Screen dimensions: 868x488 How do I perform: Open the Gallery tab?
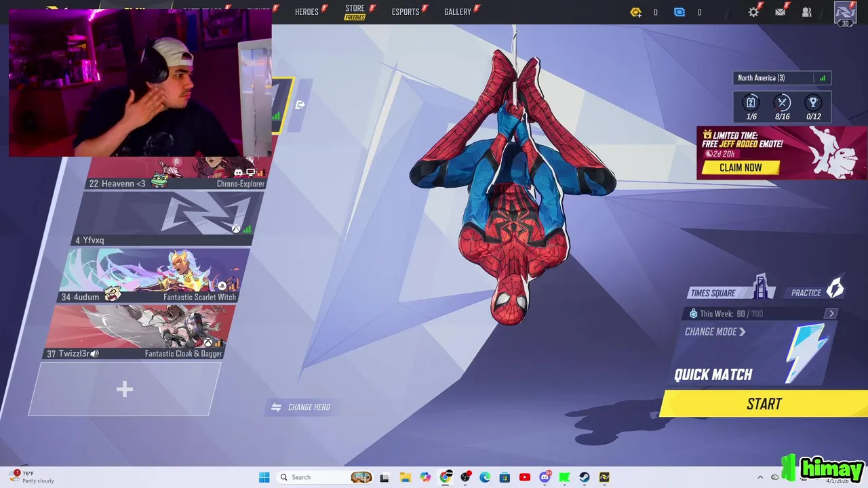[458, 12]
